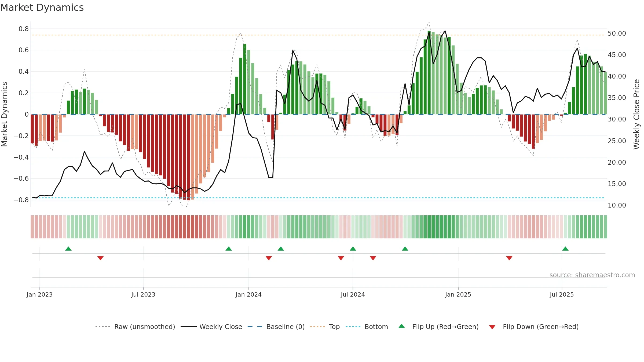Click the flip-up marker at Jul 2024
This screenshot has height=362, width=644.
353,249
